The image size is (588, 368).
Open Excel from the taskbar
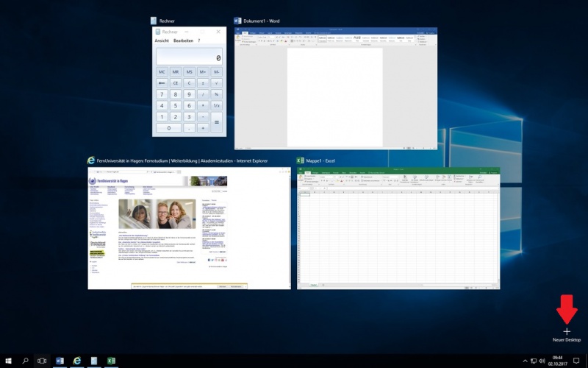coord(111,361)
